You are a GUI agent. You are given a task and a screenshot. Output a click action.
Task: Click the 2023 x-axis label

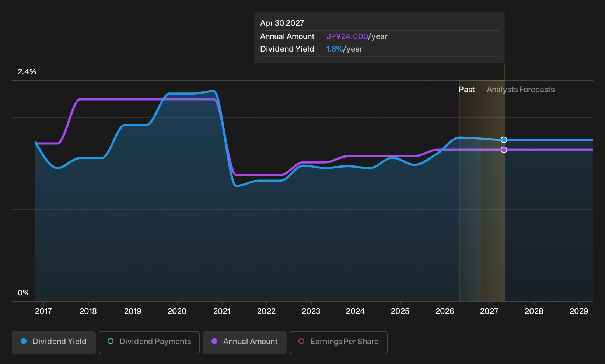coord(311,311)
